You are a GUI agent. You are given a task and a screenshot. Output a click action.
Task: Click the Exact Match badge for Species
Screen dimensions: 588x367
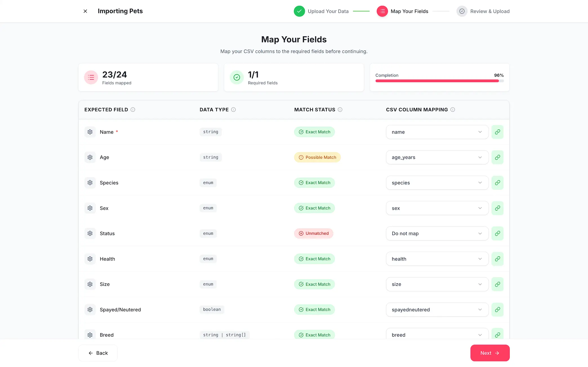click(x=314, y=182)
